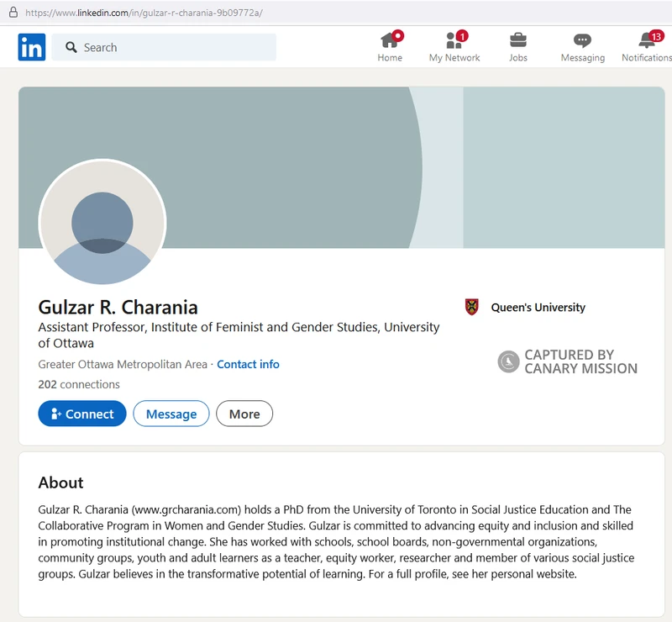Open the My Network icon
Screen dimensions: 672x622
point(455,40)
